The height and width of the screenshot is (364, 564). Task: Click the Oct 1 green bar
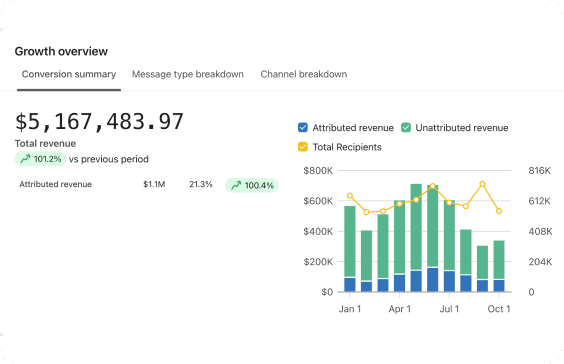click(x=499, y=260)
